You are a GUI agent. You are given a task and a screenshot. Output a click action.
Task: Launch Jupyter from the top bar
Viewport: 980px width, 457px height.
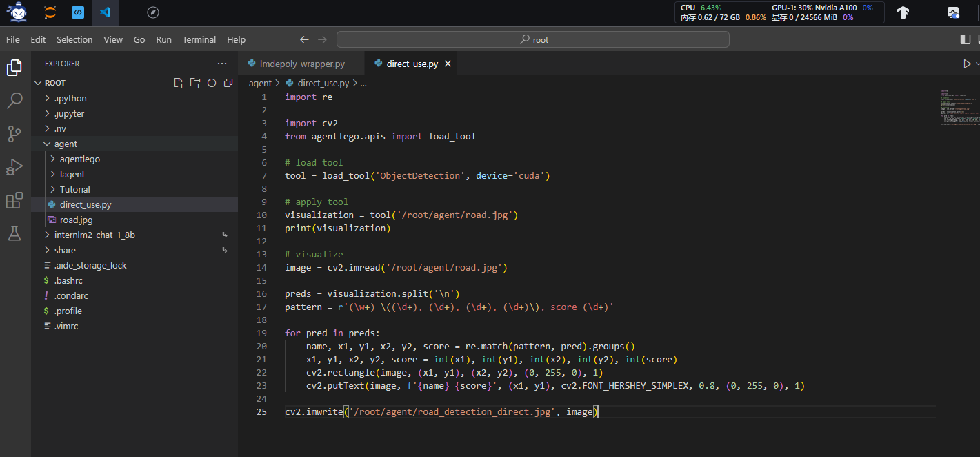click(50, 12)
